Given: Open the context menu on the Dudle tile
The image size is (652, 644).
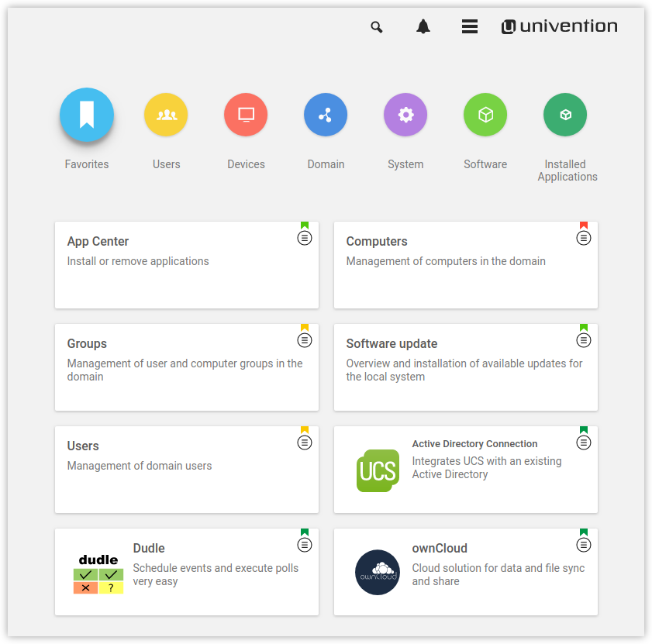Looking at the screenshot, I should click(x=305, y=545).
